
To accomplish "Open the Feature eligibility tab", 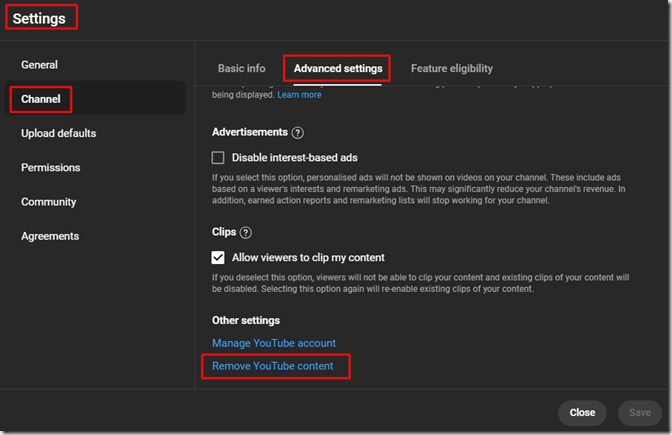I will 451,68.
